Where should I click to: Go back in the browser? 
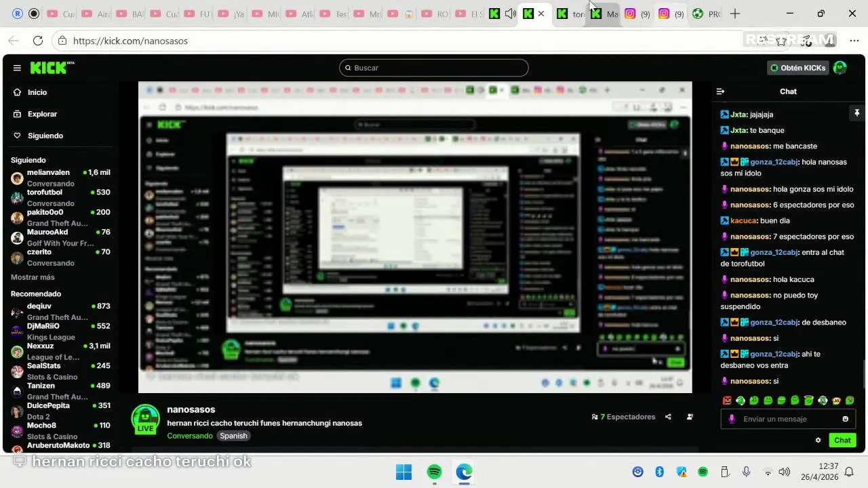coord(14,41)
